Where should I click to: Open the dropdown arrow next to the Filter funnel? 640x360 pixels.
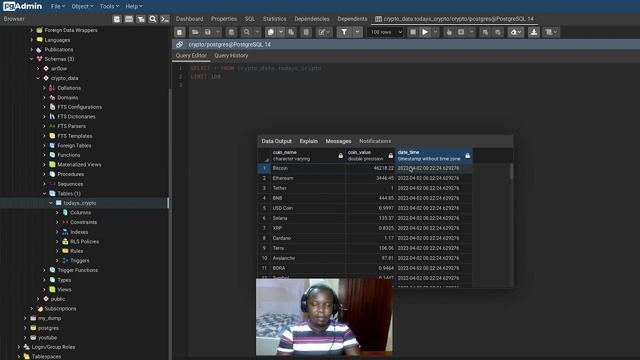[x=357, y=32]
